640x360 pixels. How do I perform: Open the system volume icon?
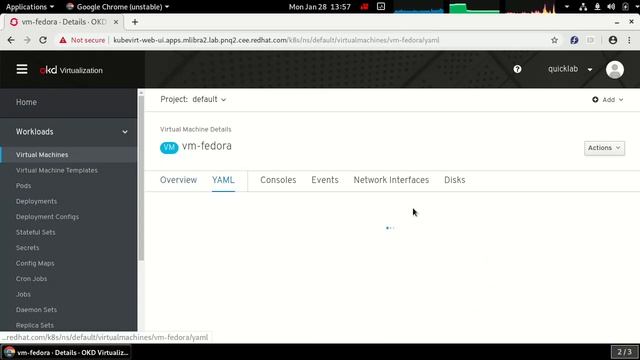(x=611, y=7)
